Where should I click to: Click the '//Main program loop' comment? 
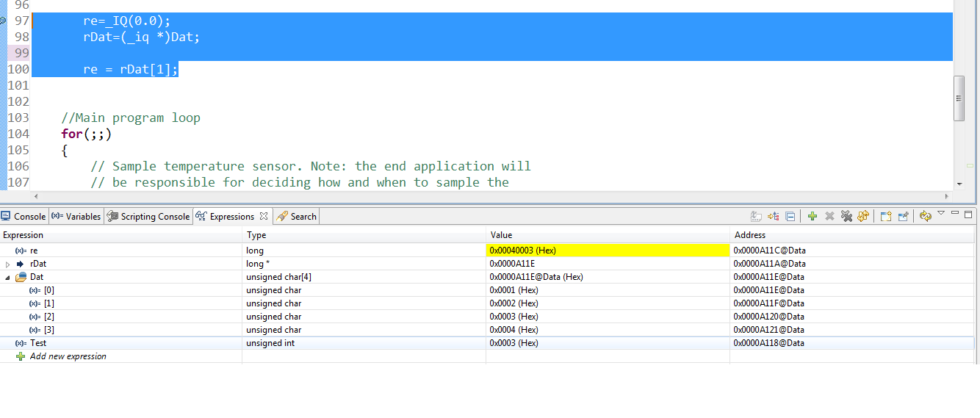[131, 118]
